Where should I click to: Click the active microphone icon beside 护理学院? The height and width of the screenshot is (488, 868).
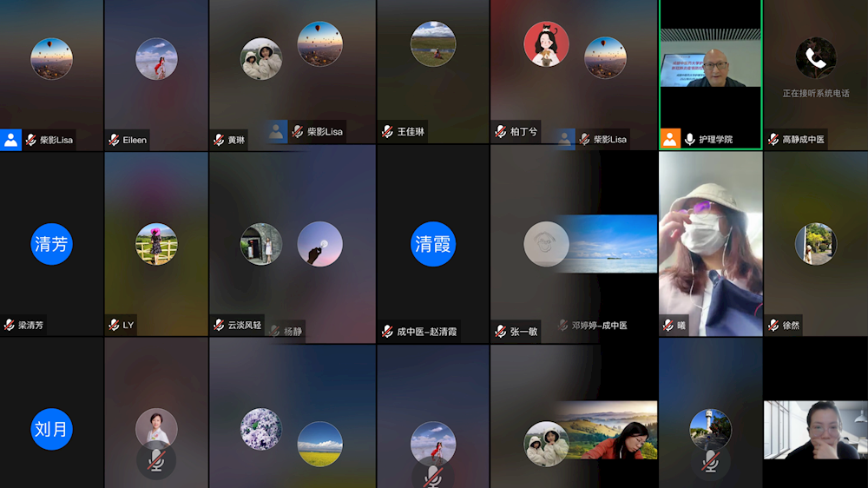(x=690, y=139)
